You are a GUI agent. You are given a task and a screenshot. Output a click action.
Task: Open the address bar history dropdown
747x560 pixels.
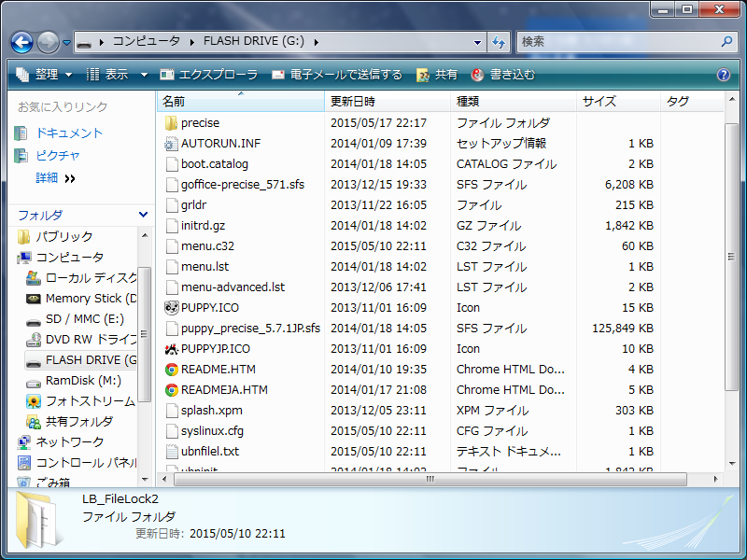[477, 42]
